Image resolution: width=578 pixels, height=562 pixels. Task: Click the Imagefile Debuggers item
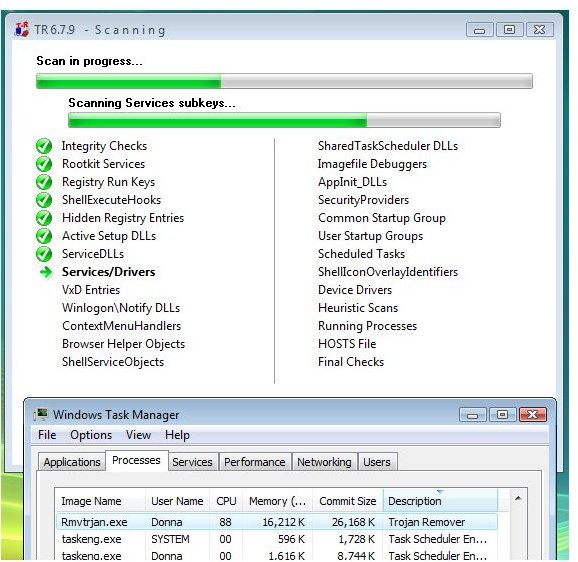coord(372,164)
